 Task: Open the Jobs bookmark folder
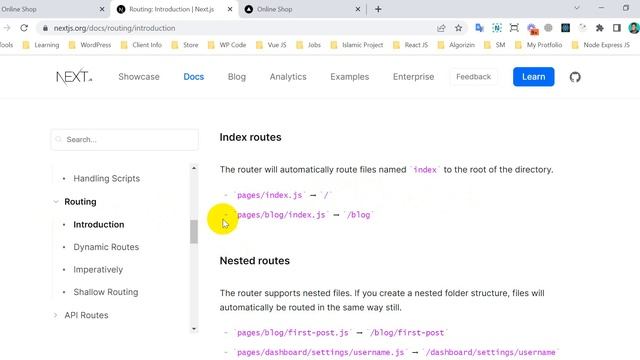[x=309, y=45]
